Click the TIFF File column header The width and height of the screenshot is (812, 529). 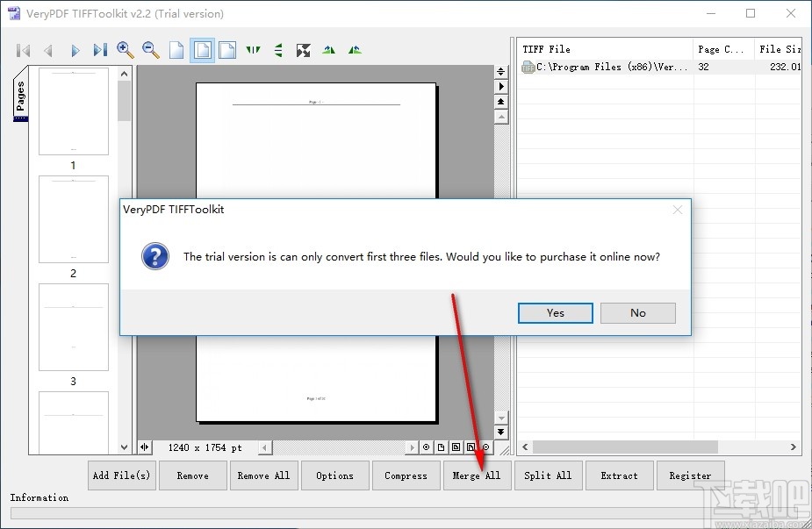pyautogui.click(x=579, y=48)
